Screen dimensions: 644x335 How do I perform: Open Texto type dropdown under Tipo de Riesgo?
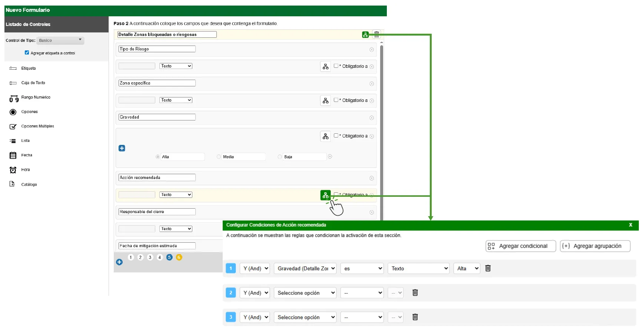tap(176, 66)
